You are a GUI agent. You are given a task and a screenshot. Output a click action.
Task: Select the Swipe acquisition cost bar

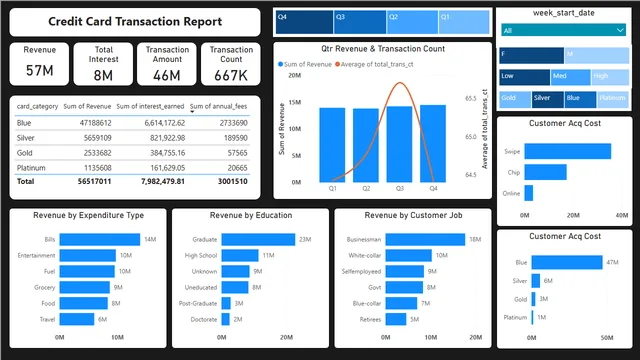click(x=568, y=151)
